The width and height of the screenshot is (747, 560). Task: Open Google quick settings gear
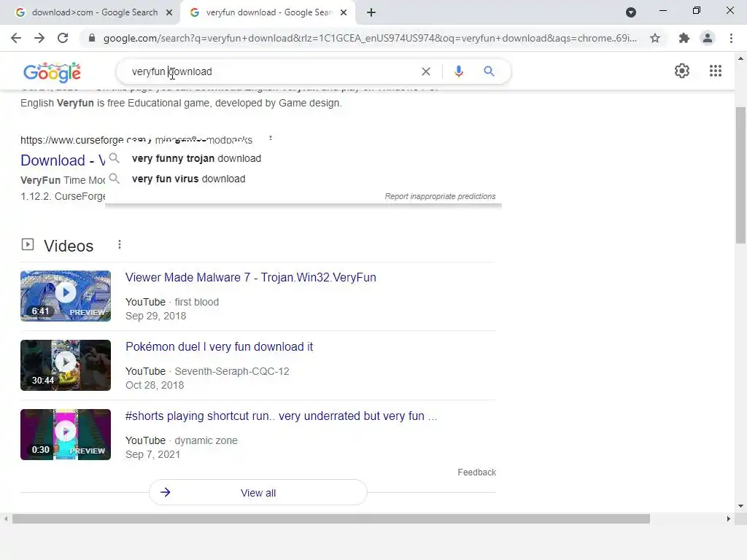[682, 71]
